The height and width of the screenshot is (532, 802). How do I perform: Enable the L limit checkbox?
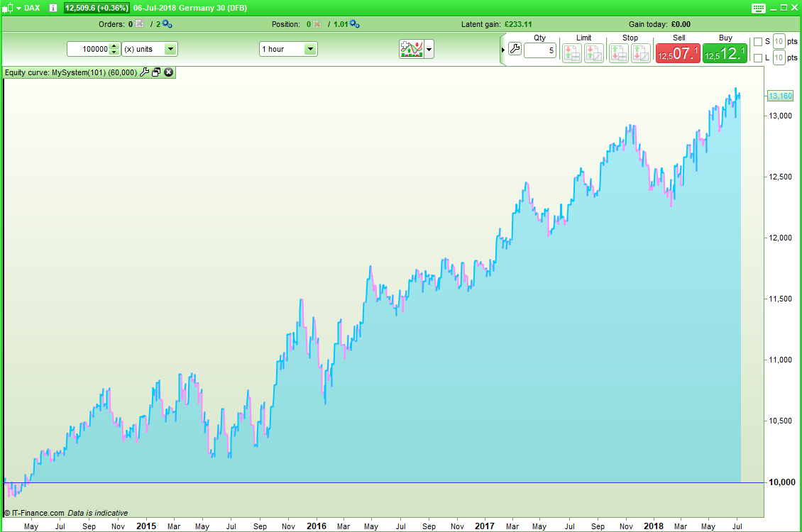758,57
